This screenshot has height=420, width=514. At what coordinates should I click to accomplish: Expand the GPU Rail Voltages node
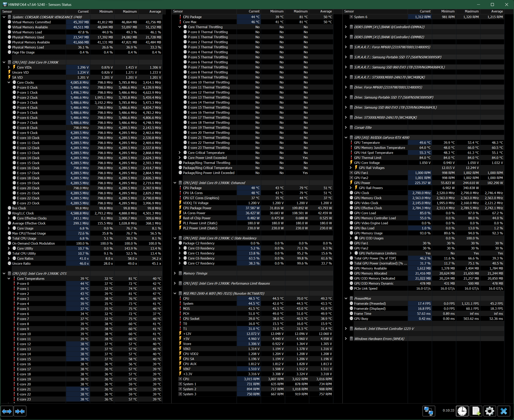tap(351, 168)
